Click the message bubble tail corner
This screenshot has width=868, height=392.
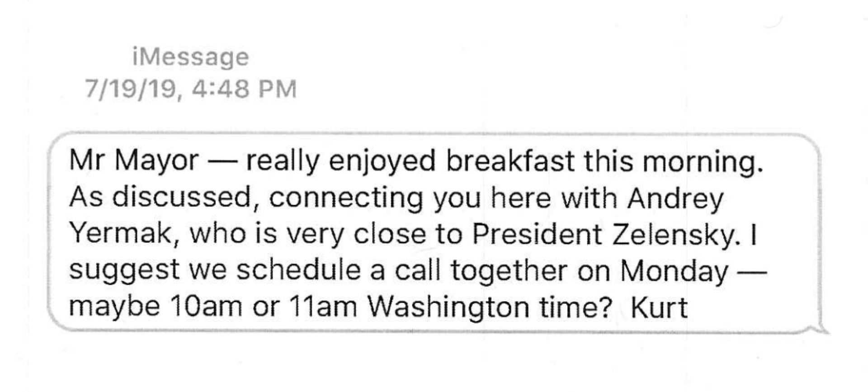coord(822,329)
